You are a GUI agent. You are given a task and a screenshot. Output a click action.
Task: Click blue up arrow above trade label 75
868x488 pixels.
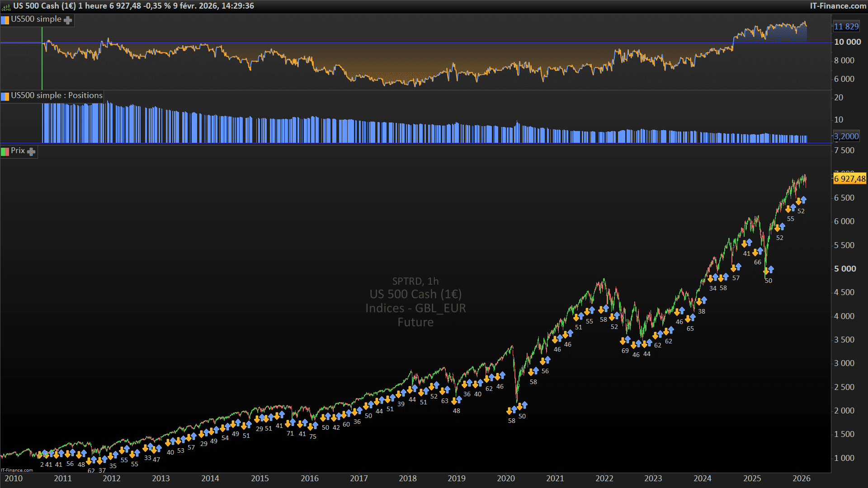(x=315, y=426)
